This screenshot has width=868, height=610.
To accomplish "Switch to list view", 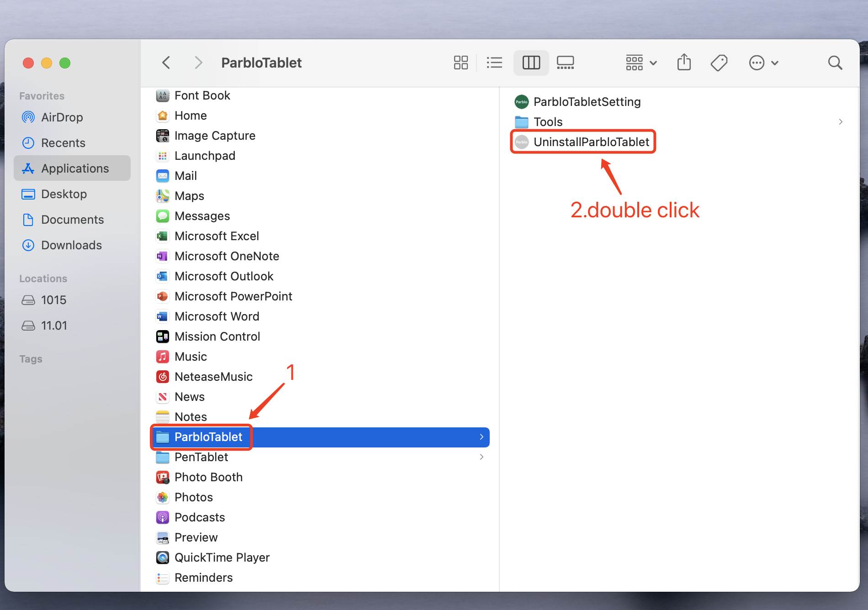I will [x=494, y=63].
